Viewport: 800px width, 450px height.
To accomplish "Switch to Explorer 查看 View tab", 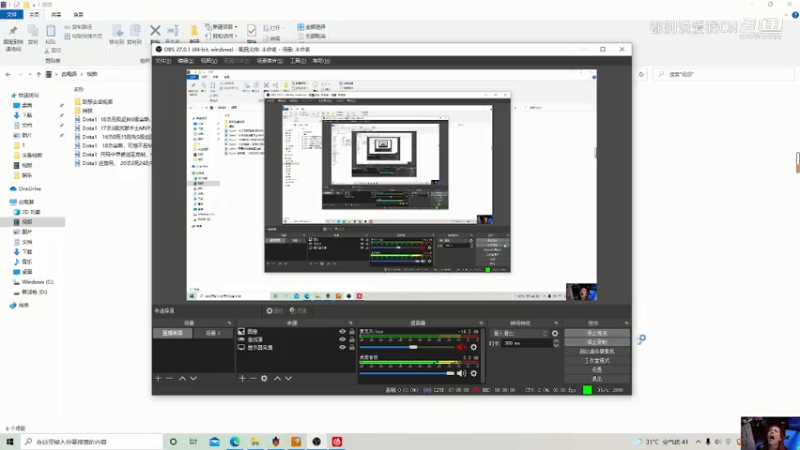I will point(78,14).
